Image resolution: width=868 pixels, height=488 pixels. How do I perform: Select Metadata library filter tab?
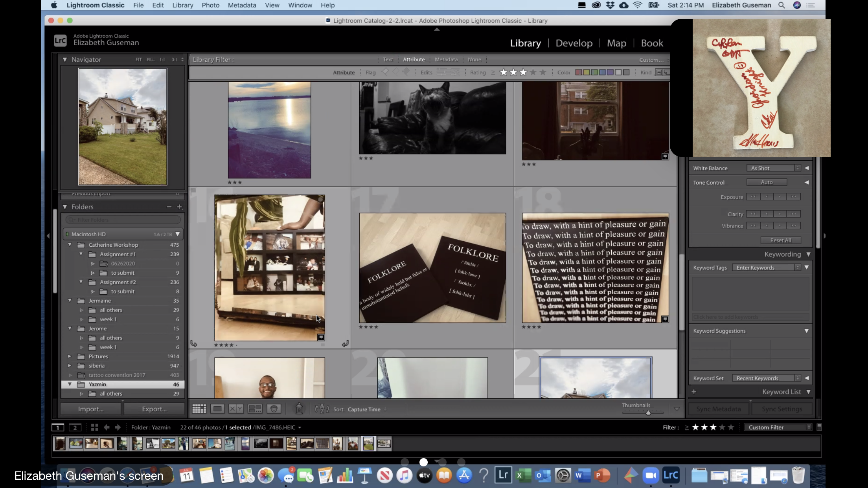coord(446,60)
